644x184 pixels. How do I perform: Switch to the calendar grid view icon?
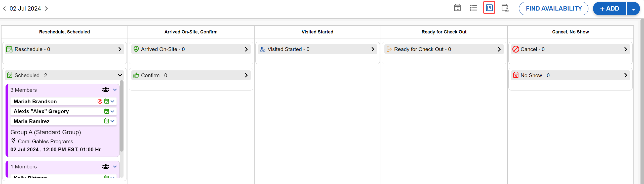point(457,8)
